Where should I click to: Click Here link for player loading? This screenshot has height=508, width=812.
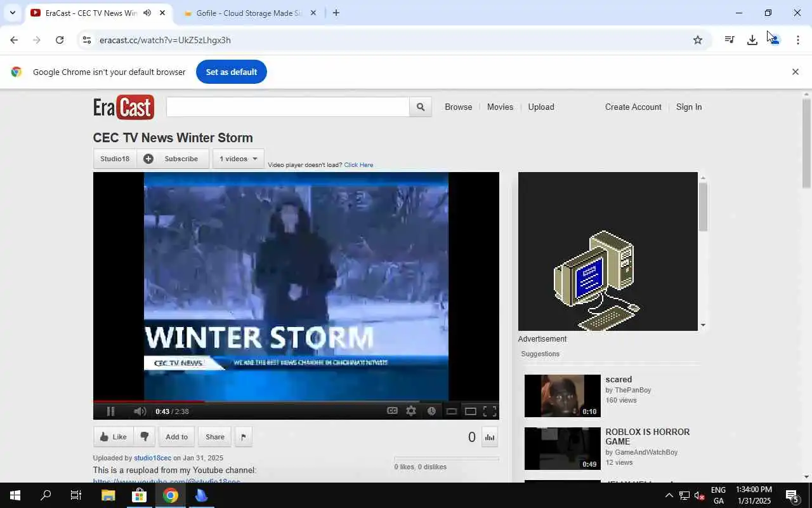pos(358,165)
